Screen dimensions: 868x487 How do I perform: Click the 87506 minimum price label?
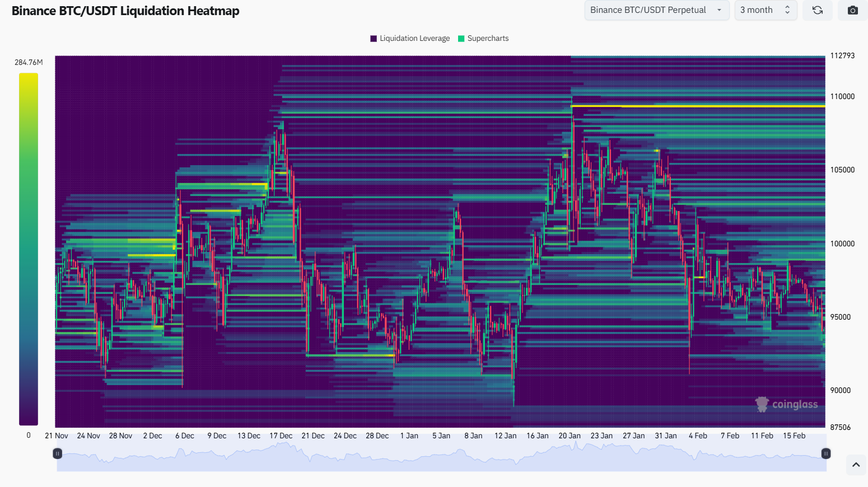click(x=840, y=428)
